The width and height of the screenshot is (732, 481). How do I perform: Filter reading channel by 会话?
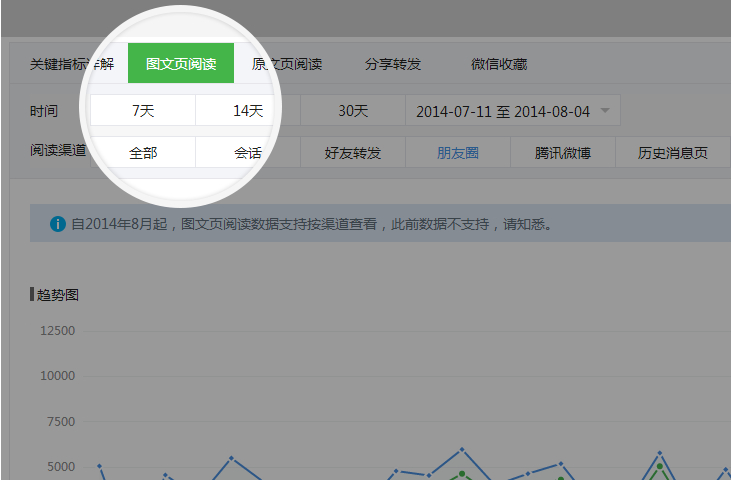point(248,152)
